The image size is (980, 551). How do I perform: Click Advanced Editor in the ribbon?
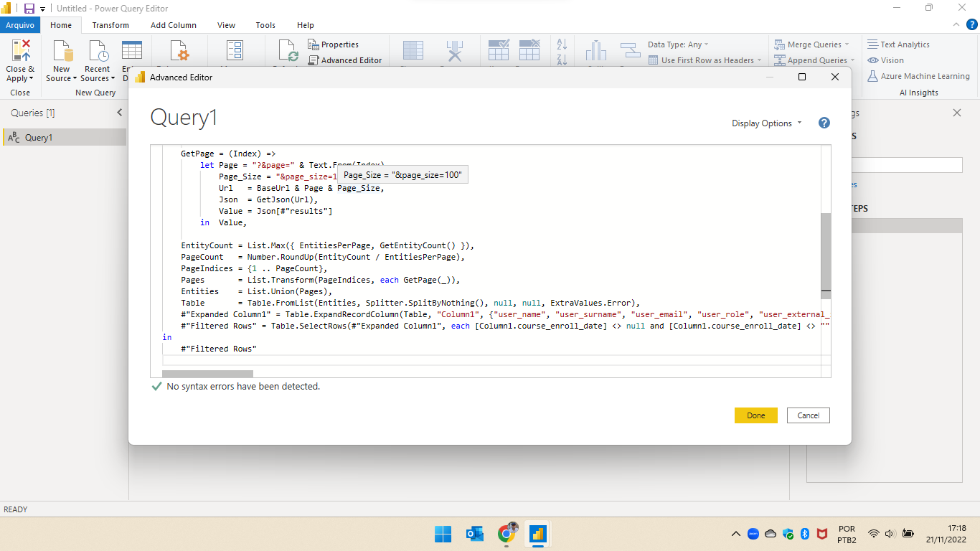coord(344,60)
